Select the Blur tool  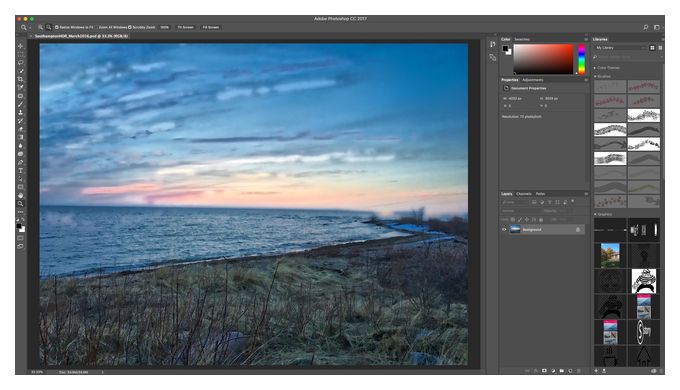(20, 146)
